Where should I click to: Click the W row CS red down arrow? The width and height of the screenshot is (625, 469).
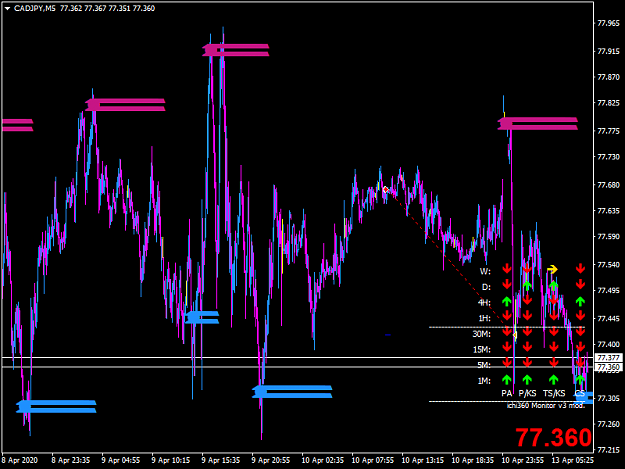click(x=580, y=269)
